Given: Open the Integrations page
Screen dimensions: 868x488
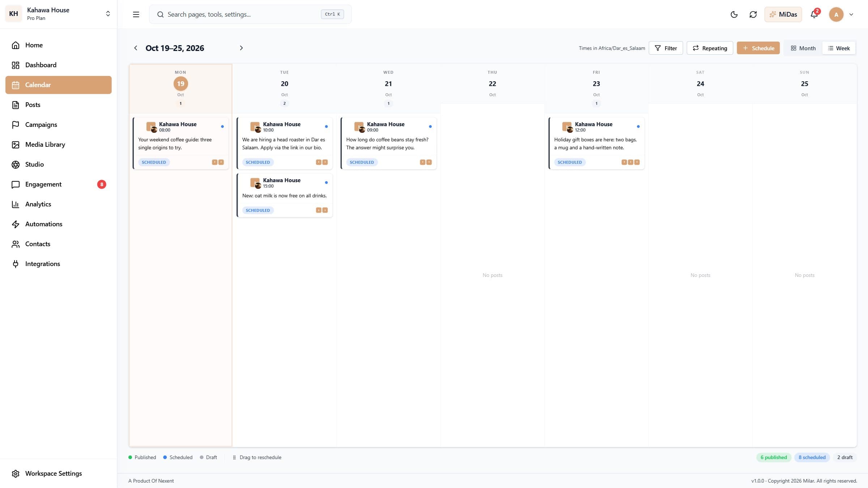Looking at the screenshot, I should (58, 264).
